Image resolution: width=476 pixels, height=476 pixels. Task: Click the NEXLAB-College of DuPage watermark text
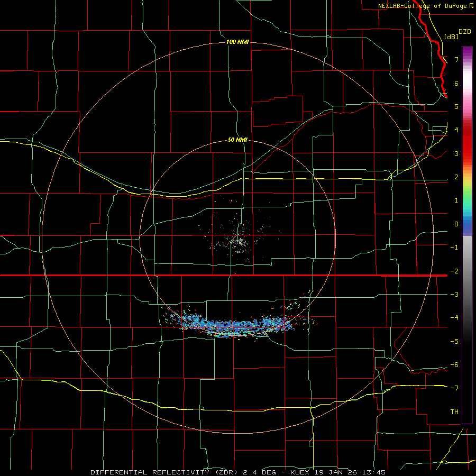tap(422, 6)
